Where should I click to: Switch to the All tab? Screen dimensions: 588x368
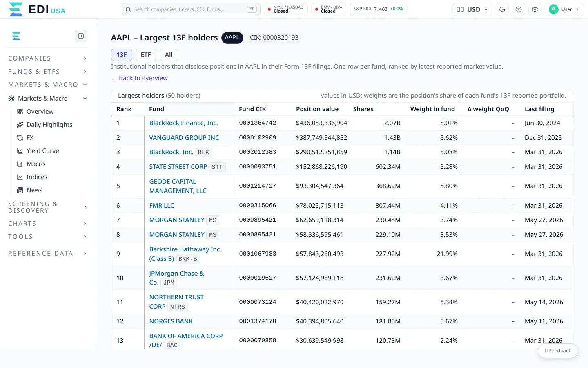click(169, 55)
